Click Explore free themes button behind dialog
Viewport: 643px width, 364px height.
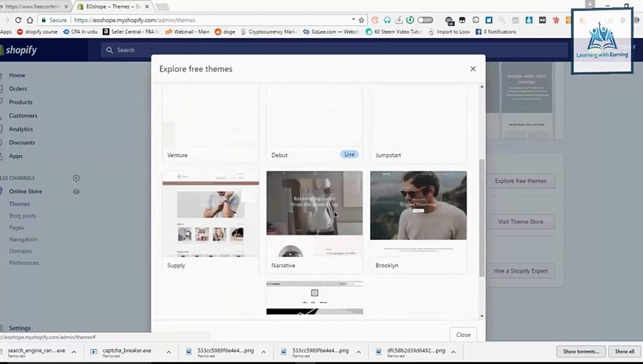(x=521, y=181)
